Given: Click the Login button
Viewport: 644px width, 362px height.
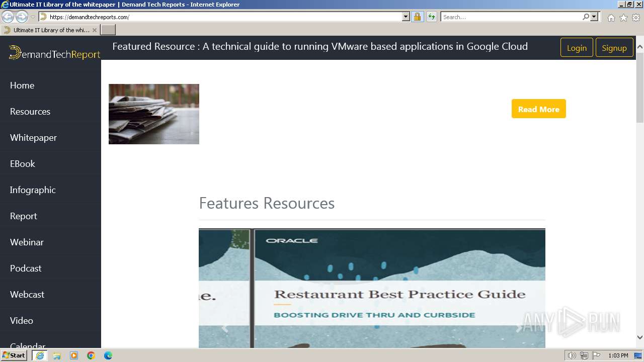Looking at the screenshot, I should click(x=577, y=48).
